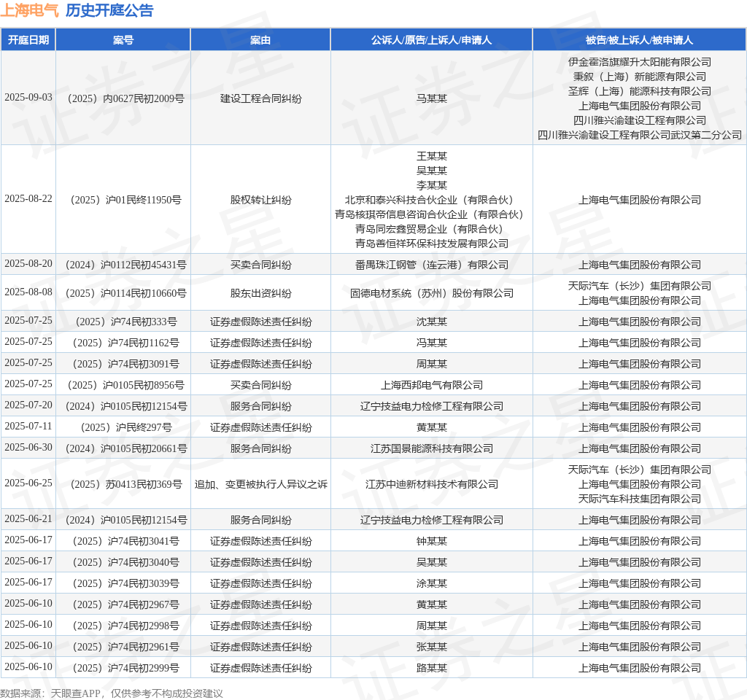This screenshot has height=700, width=747.
Task: Select the date cell 2025-08-08
Action: pos(28,292)
